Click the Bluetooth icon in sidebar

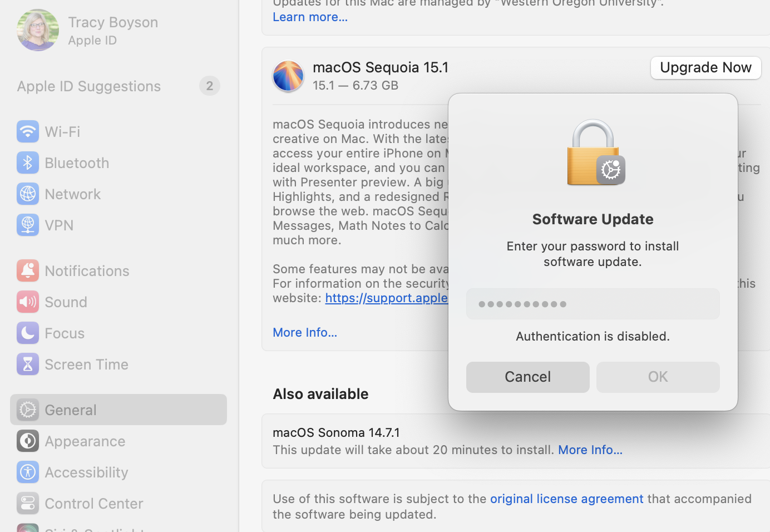point(28,162)
